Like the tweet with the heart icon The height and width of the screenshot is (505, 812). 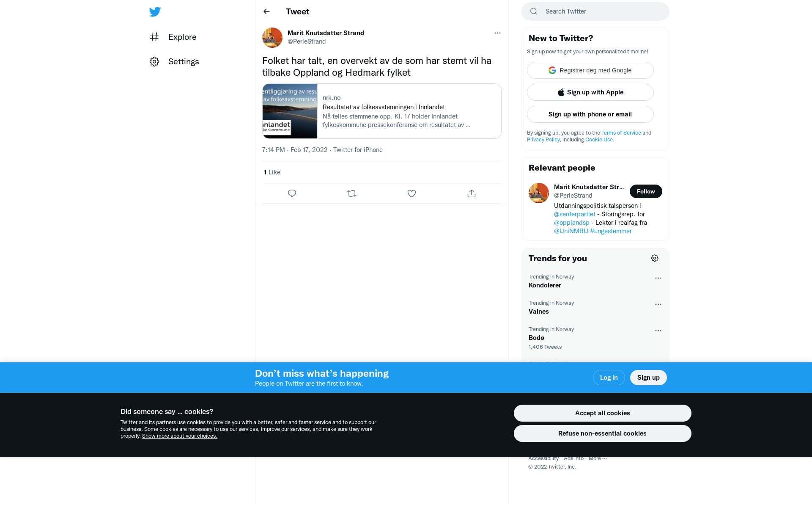(411, 193)
